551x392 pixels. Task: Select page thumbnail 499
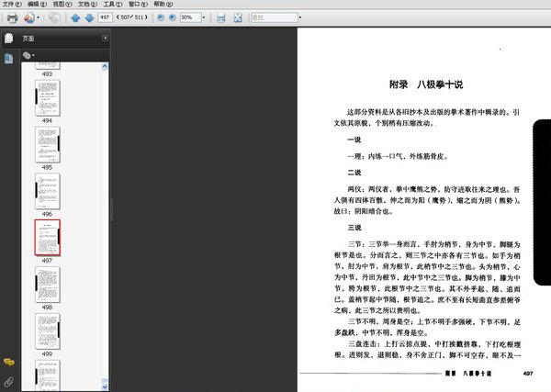(48, 331)
